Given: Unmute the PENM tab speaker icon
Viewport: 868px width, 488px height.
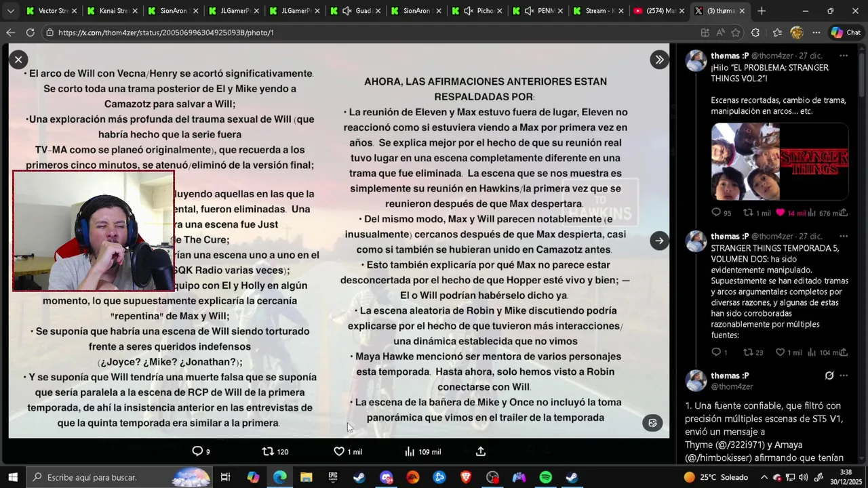Looking at the screenshot, I should (x=529, y=11).
